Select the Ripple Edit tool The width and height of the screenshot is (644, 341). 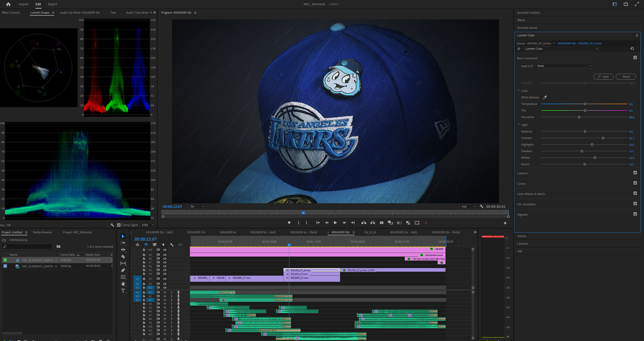coord(123,250)
